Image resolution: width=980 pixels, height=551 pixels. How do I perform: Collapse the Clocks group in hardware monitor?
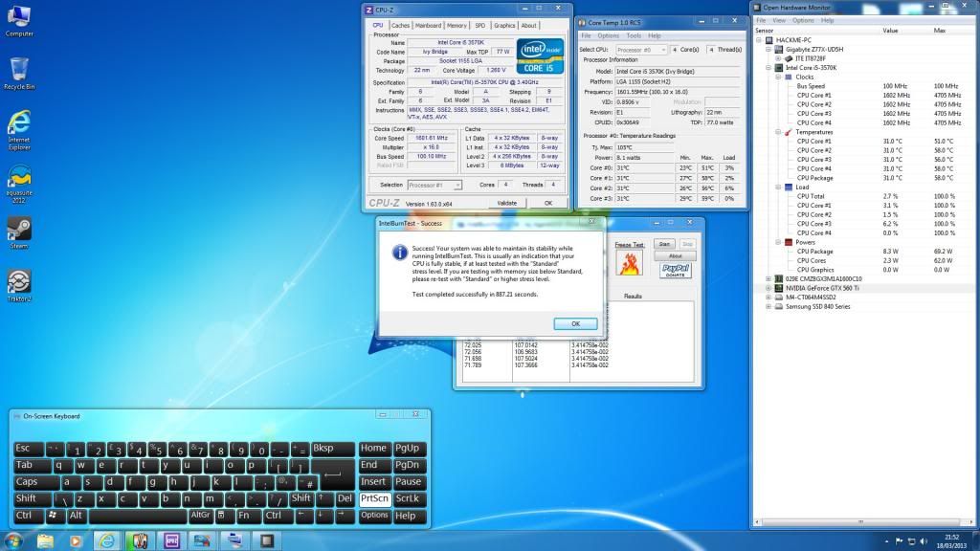(x=778, y=77)
